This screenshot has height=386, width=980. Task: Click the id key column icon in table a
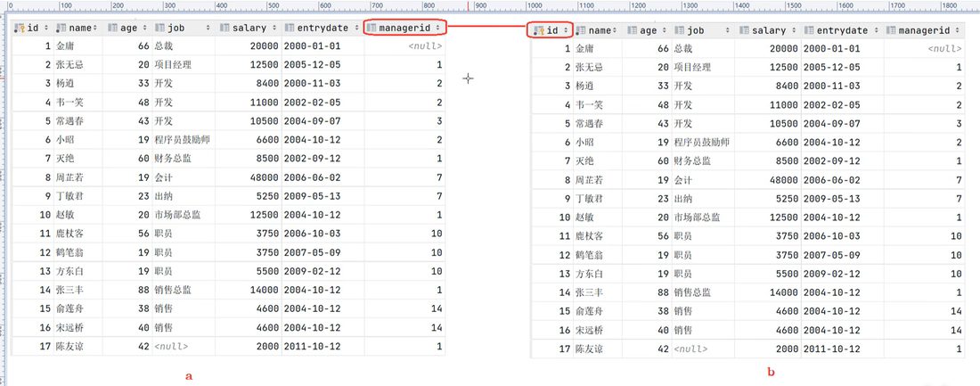point(20,29)
